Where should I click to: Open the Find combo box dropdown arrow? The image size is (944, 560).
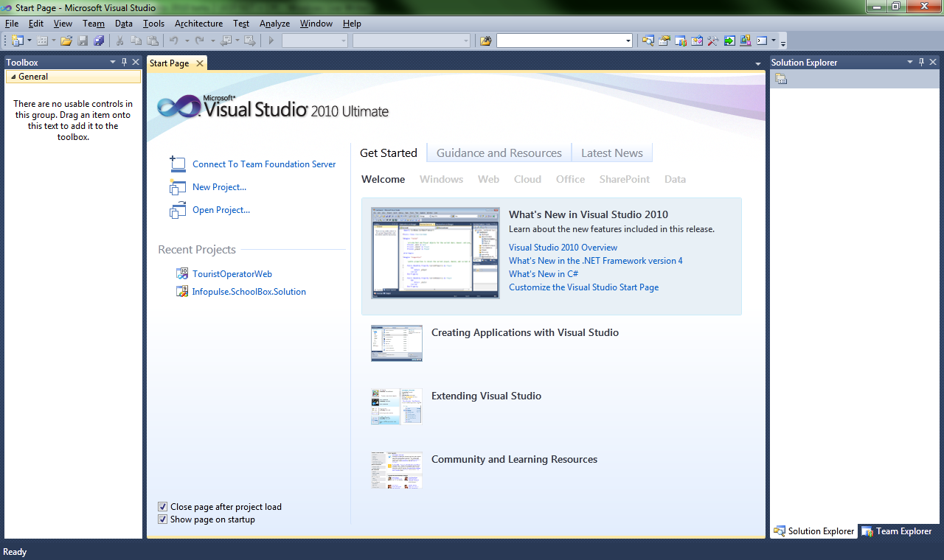pyautogui.click(x=628, y=41)
